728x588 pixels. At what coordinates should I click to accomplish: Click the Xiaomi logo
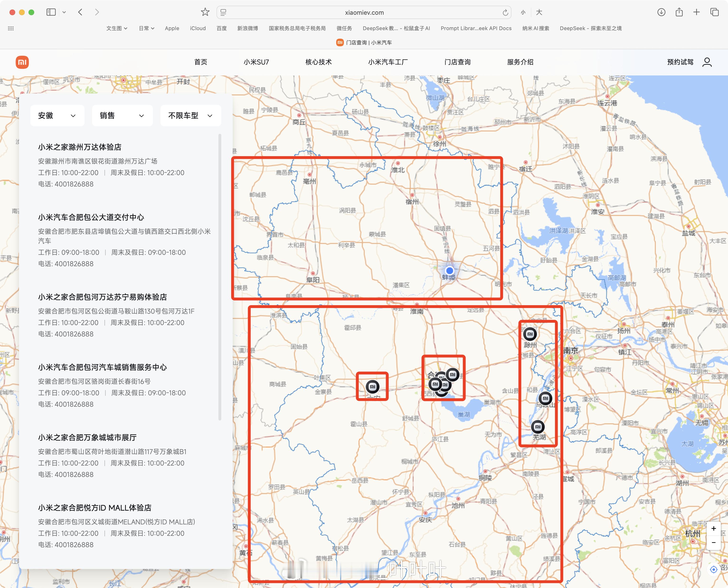pos(22,62)
